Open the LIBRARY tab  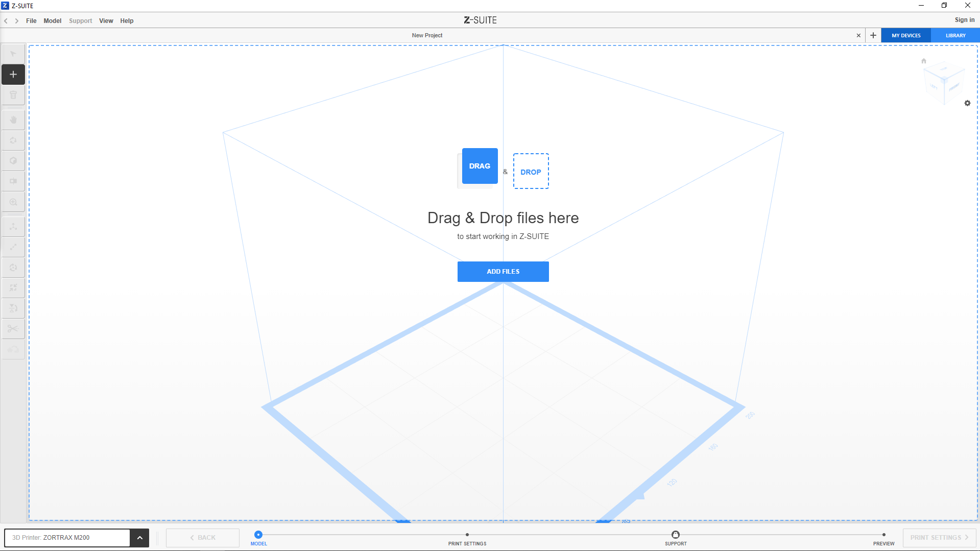coord(955,36)
